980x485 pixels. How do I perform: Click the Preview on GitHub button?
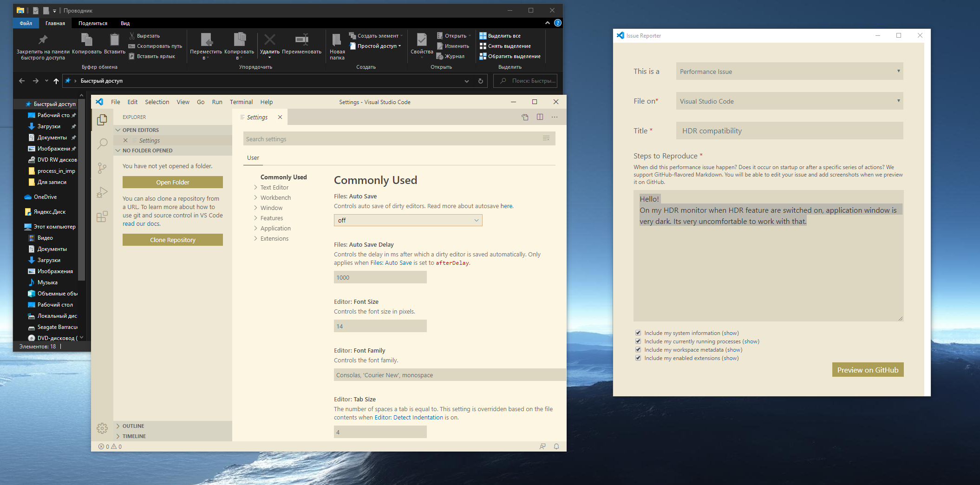(868, 369)
